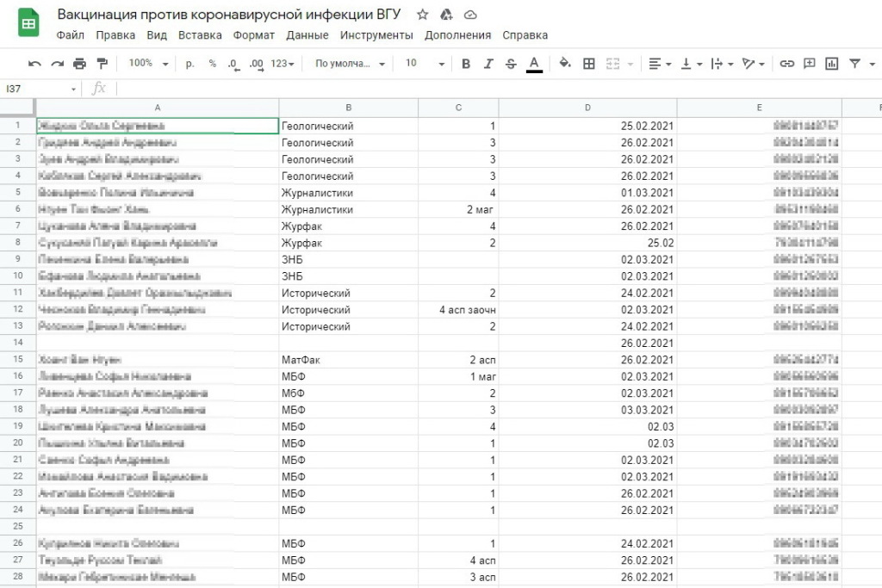Image resolution: width=882 pixels, height=588 pixels.
Task: Open the 100% zoom dropdown
Action: (146, 64)
